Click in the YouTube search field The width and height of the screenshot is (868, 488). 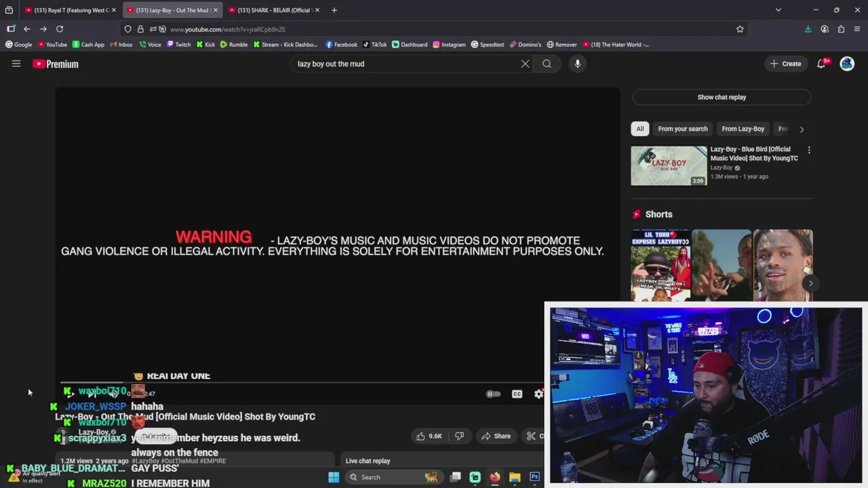(x=407, y=64)
